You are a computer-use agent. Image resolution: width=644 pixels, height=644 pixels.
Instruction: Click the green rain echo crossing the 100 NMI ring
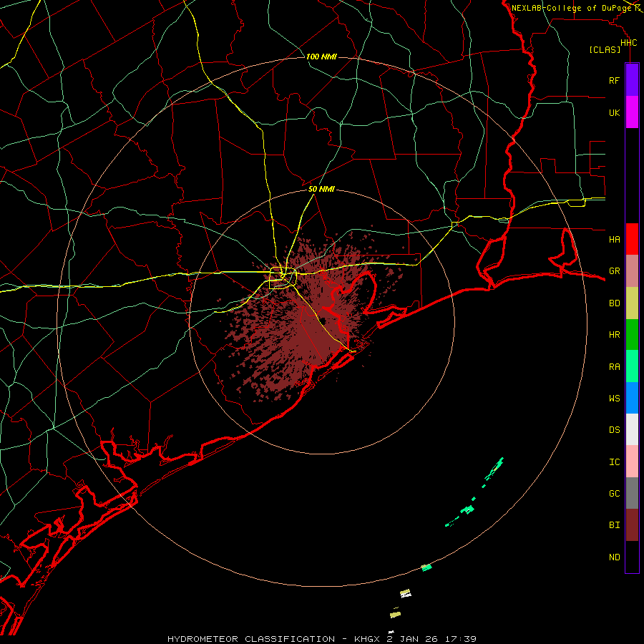(426, 567)
